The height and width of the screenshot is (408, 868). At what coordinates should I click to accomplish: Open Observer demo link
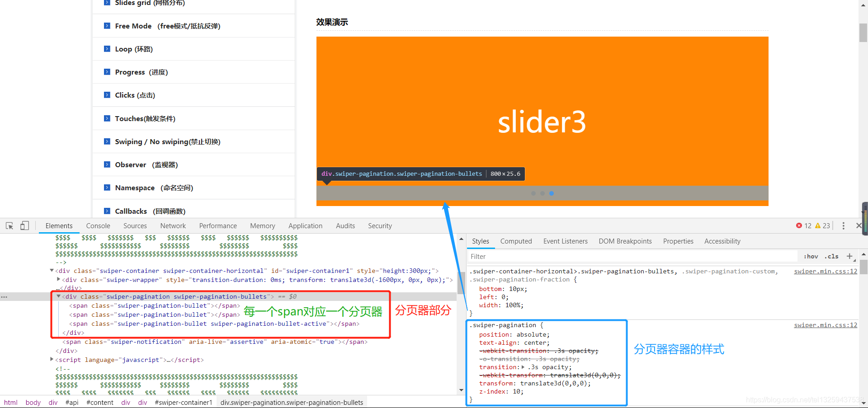(x=146, y=164)
